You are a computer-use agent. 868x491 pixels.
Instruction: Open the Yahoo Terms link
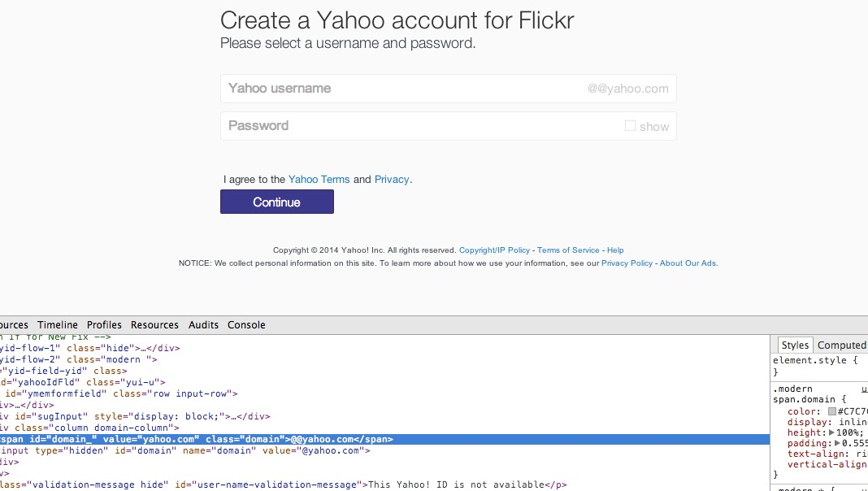pos(319,180)
